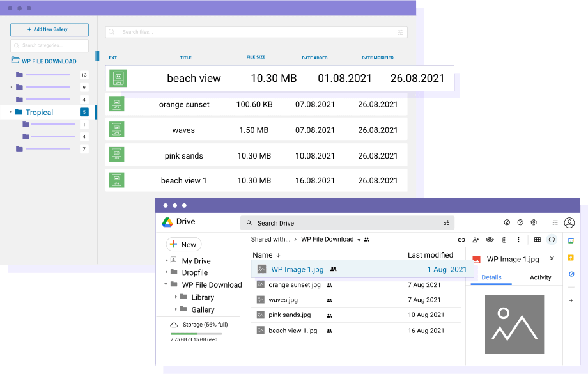Switch to the Activity tab
Image resolution: width=588 pixels, height=374 pixels.
(x=540, y=277)
